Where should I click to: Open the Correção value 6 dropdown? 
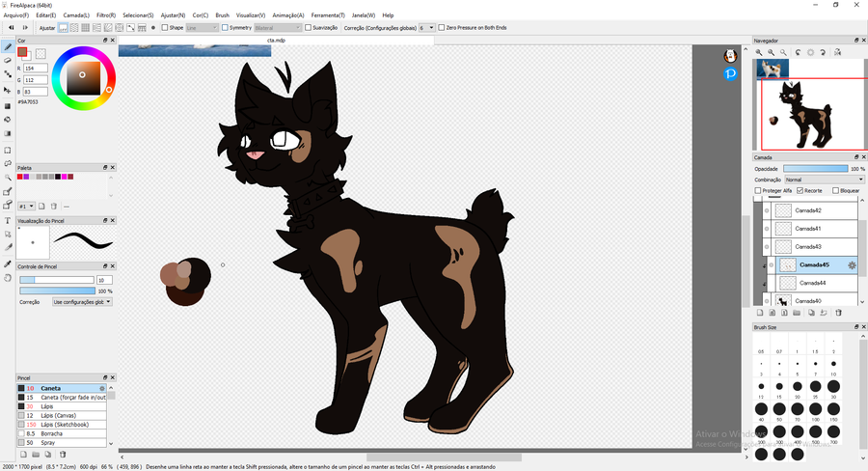pyautogui.click(x=426, y=28)
